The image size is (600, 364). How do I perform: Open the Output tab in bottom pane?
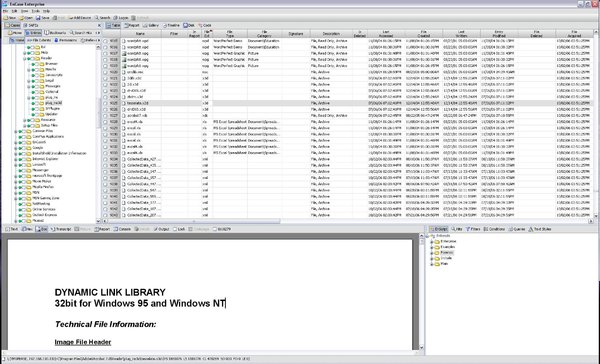click(x=162, y=229)
